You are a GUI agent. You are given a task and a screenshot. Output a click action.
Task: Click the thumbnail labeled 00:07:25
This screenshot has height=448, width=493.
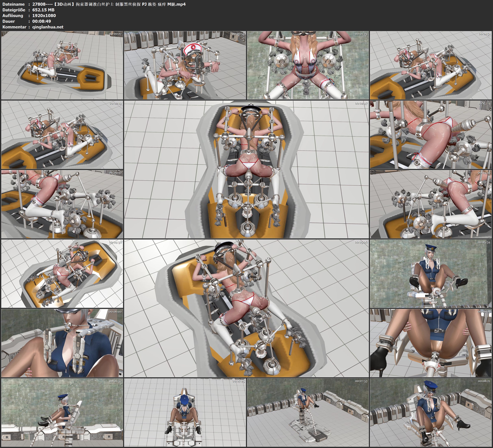pyautogui.click(x=185, y=412)
